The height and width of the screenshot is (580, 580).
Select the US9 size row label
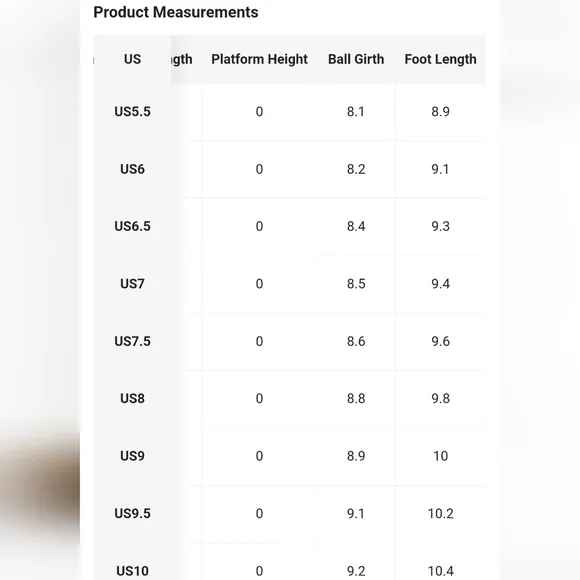click(132, 456)
